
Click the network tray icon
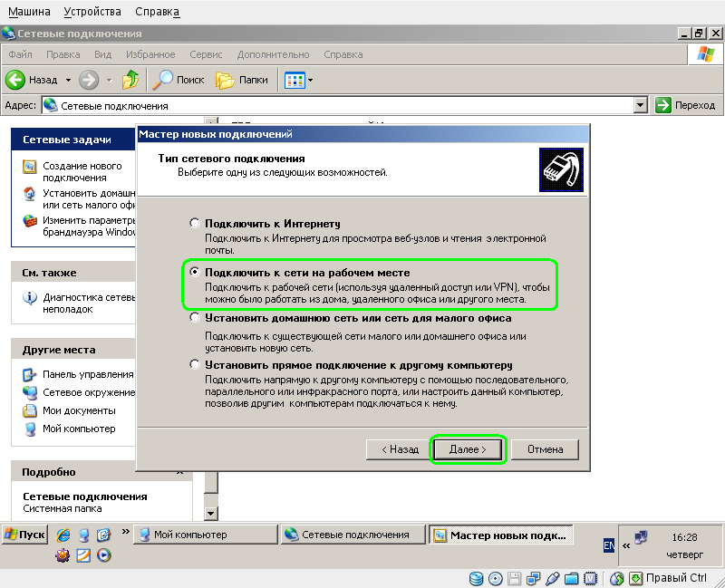641,537
